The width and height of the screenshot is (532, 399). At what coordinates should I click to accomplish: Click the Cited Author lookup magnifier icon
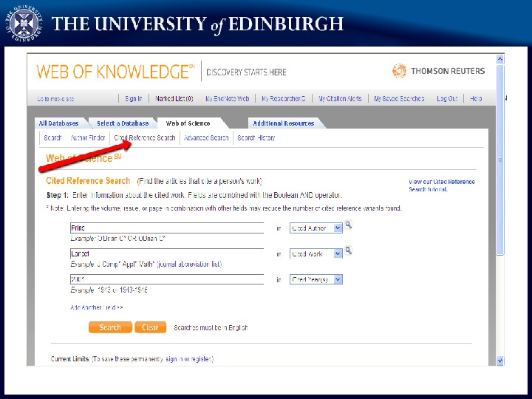[349, 225]
